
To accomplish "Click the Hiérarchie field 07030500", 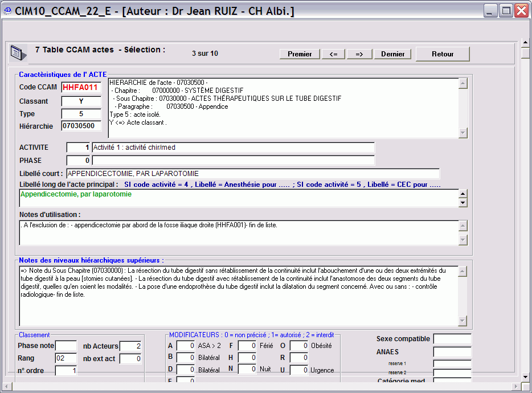I will point(81,126).
